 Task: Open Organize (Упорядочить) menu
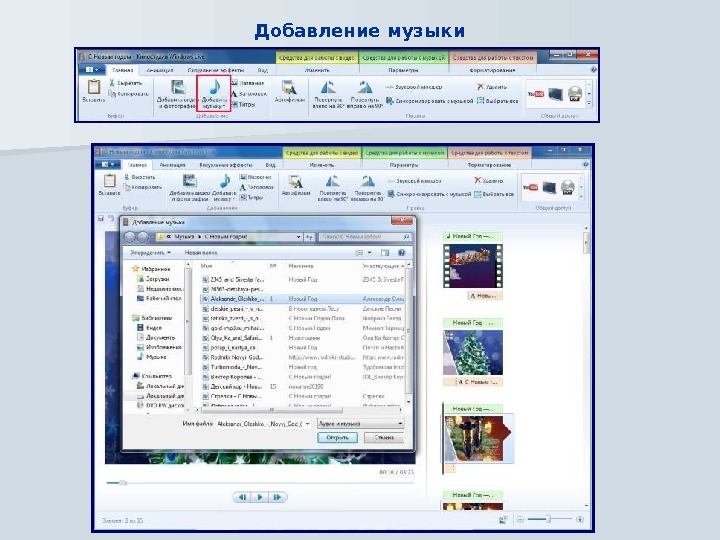click(x=150, y=253)
